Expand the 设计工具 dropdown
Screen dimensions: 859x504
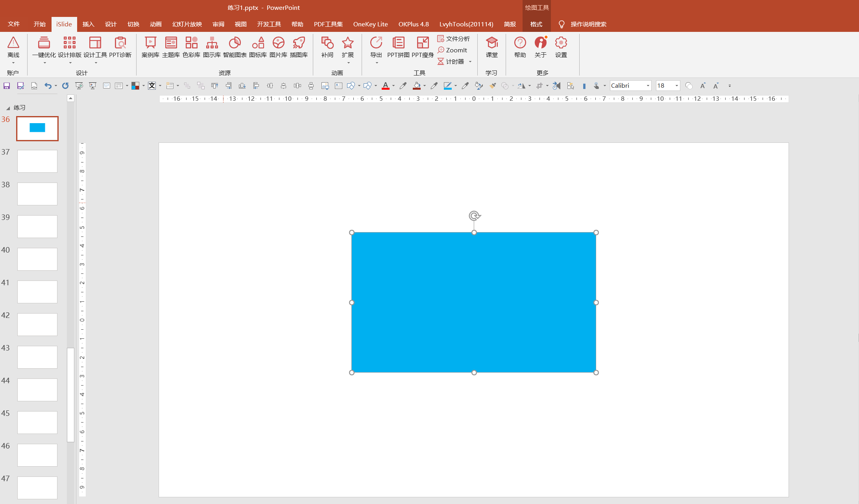96,63
